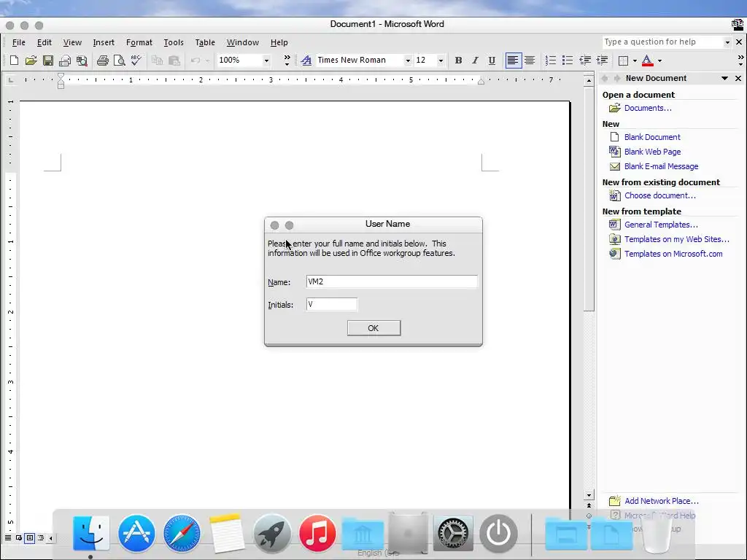Image resolution: width=747 pixels, height=560 pixels.
Task: Click the Blank Document link
Action: 652,137
